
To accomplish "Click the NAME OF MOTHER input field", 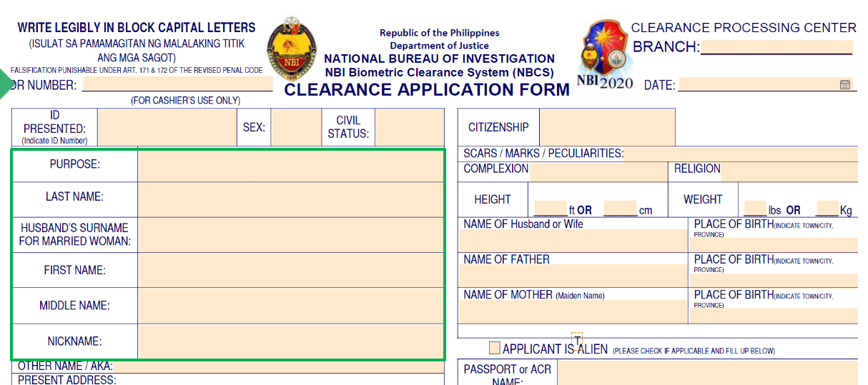I will [x=573, y=311].
